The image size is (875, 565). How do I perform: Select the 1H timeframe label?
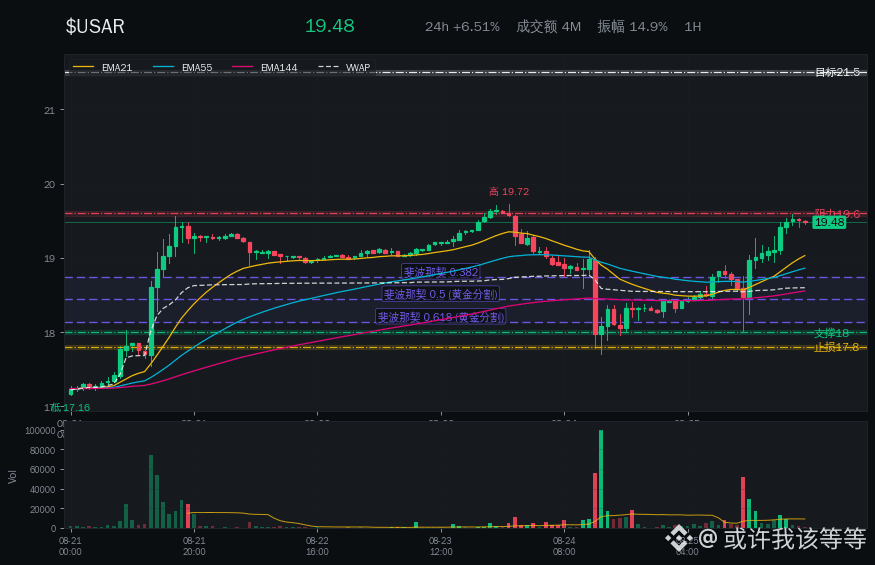[693, 27]
